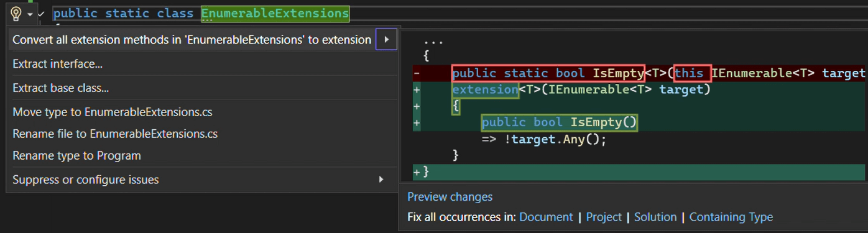Choose Extract interface... option

tap(57, 64)
